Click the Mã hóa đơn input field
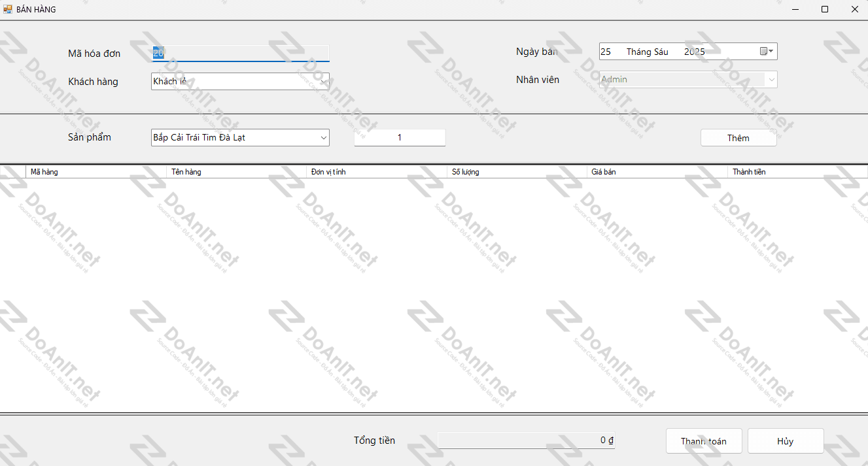868x466 pixels. click(x=241, y=53)
